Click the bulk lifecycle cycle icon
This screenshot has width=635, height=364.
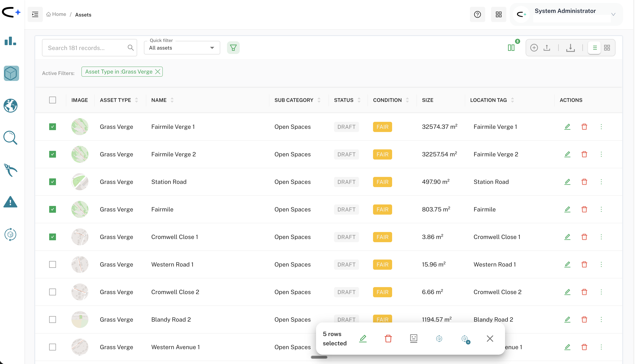click(439, 339)
